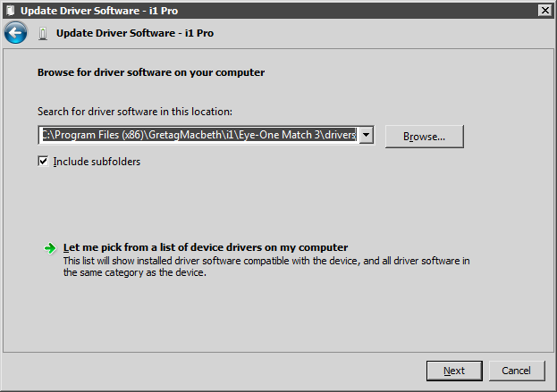Screen dimensions: 557x392
Task: Click inside the driver search location field
Action: tap(198, 135)
